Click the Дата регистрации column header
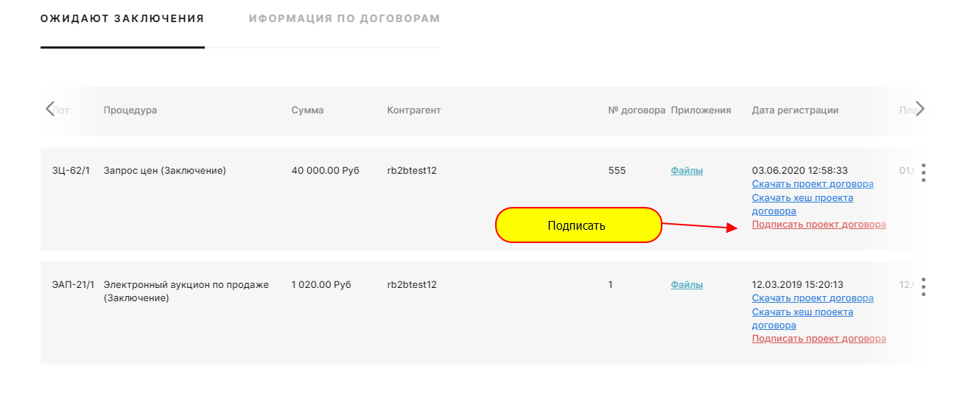The width and height of the screenshot is (980, 394). 795,110
